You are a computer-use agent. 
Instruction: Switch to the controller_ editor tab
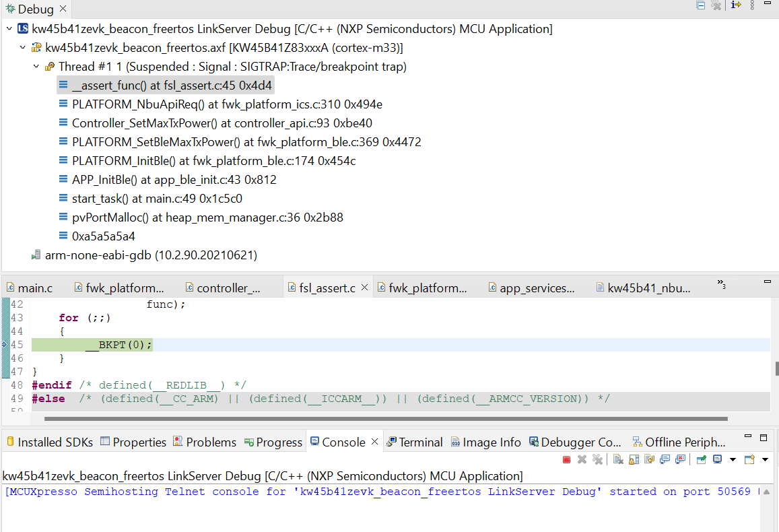click(226, 287)
